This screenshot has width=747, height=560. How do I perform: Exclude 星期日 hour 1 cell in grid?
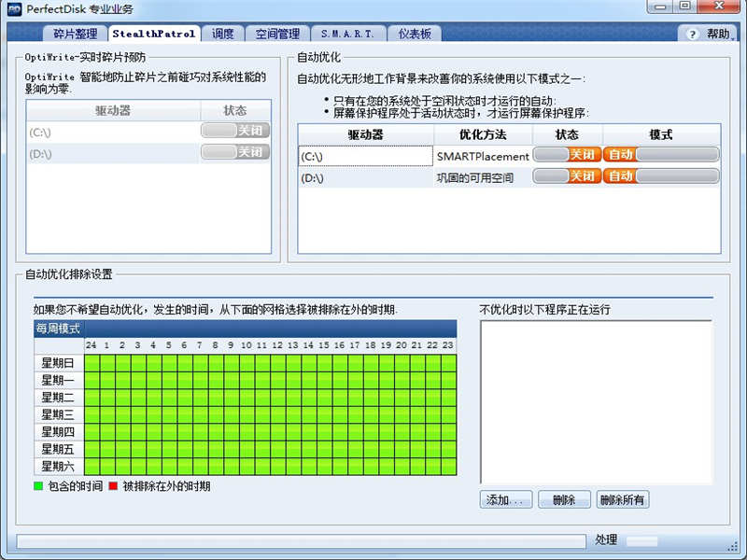107,363
